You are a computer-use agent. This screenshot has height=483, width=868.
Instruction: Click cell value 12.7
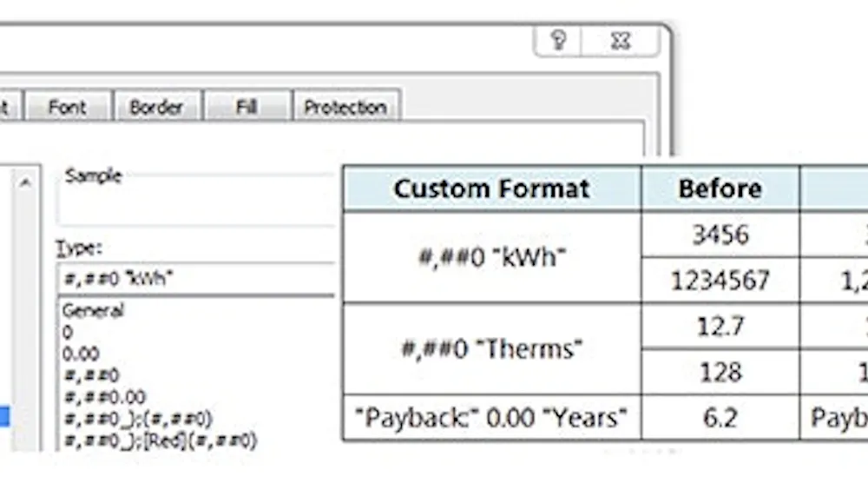[x=720, y=327]
